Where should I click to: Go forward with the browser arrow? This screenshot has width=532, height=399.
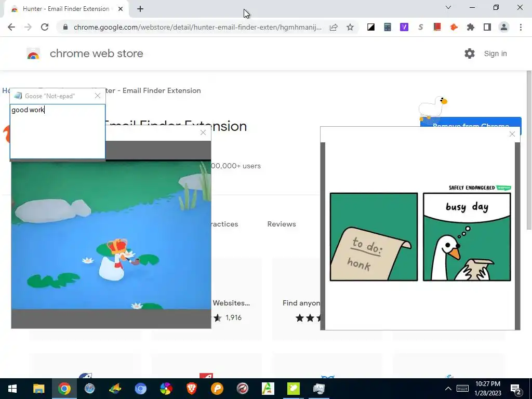click(28, 27)
